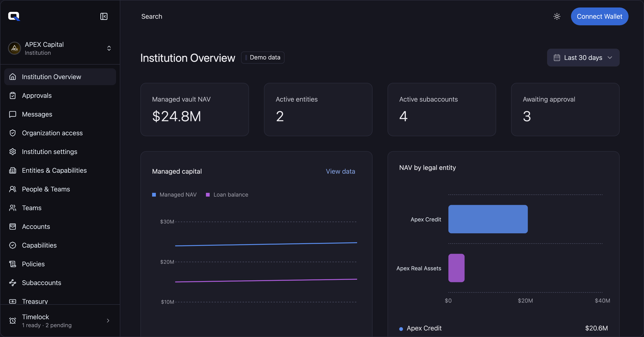Image resolution: width=644 pixels, height=337 pixels.
Task: Click the Institution settings gear icon
Action: [12, 152]
